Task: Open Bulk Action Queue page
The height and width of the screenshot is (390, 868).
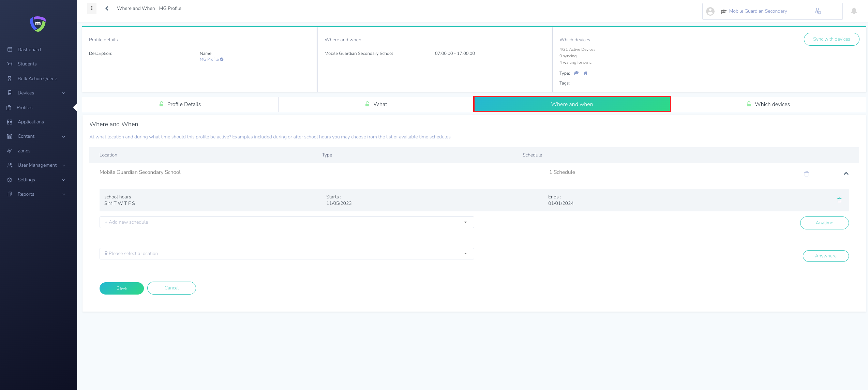Action: [x=38, y=78]
